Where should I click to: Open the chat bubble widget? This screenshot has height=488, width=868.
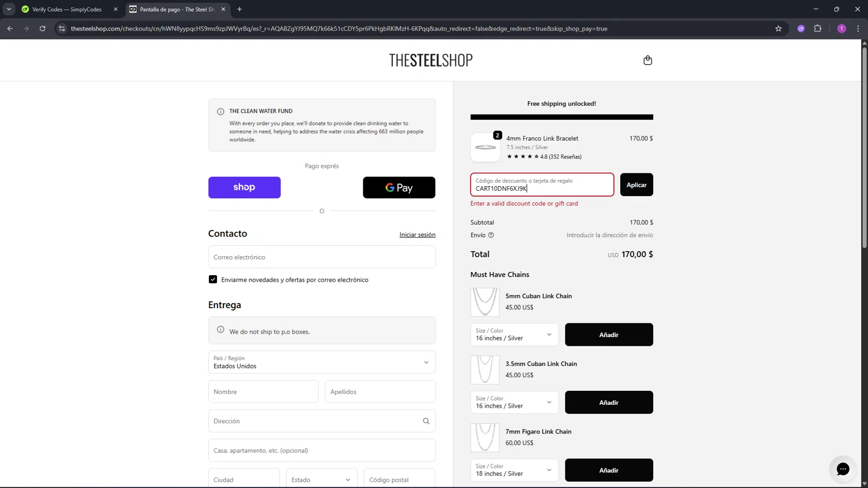coord(843,469)
